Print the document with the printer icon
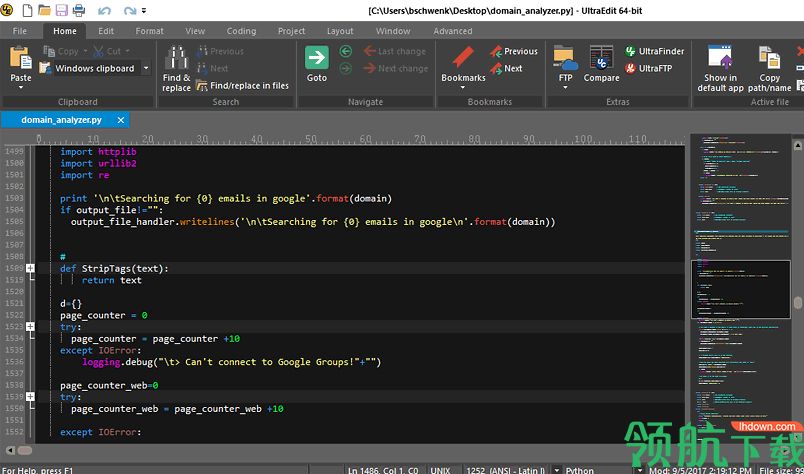 [78, 10]
